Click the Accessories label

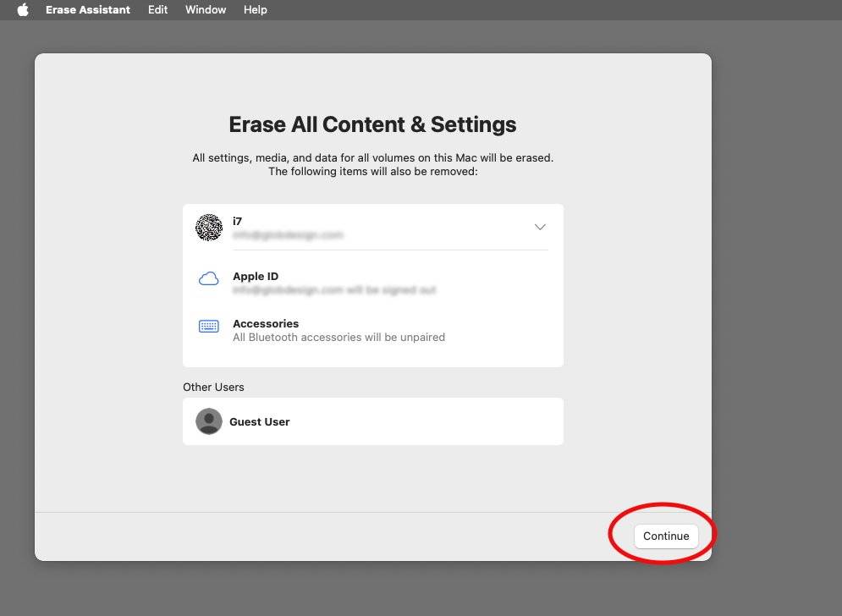coord(266,323)
